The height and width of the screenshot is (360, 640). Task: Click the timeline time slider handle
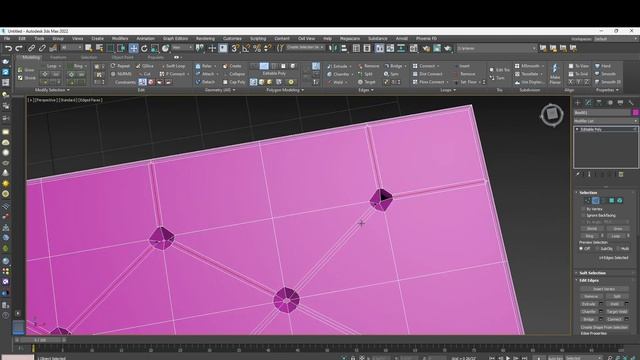tap(40, 340)
